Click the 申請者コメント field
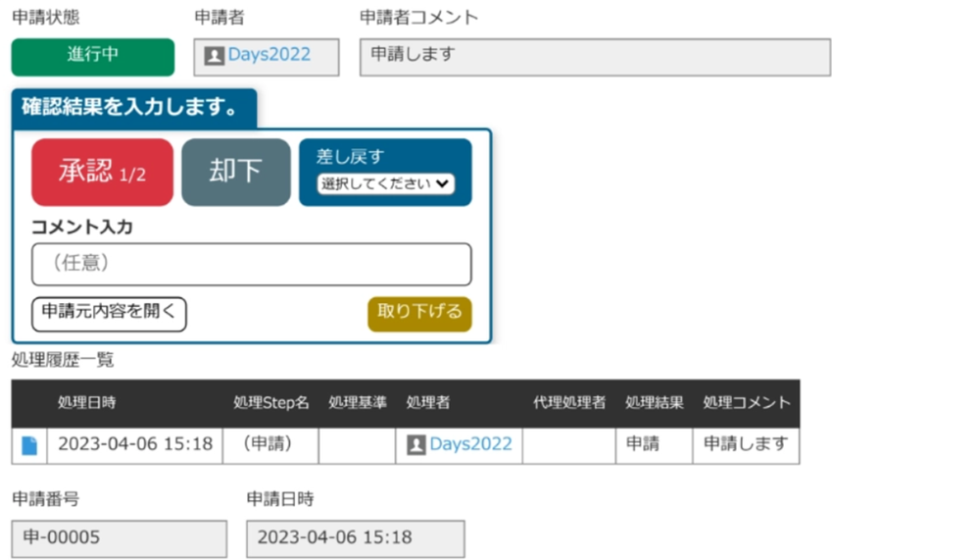Screen dimensions: 980x560 coord(595,57)
